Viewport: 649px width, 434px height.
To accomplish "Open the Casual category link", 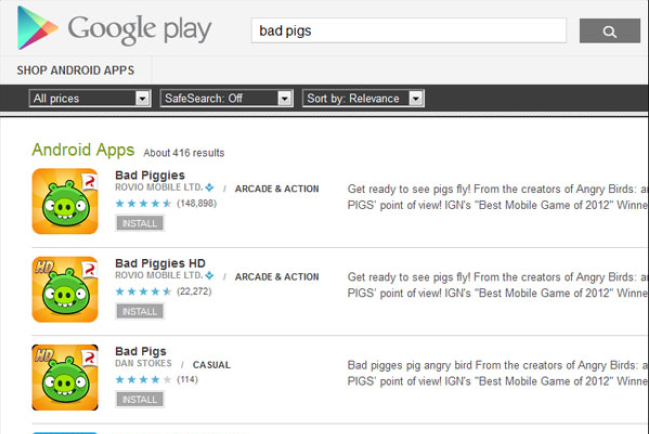I will pos(211,365).
